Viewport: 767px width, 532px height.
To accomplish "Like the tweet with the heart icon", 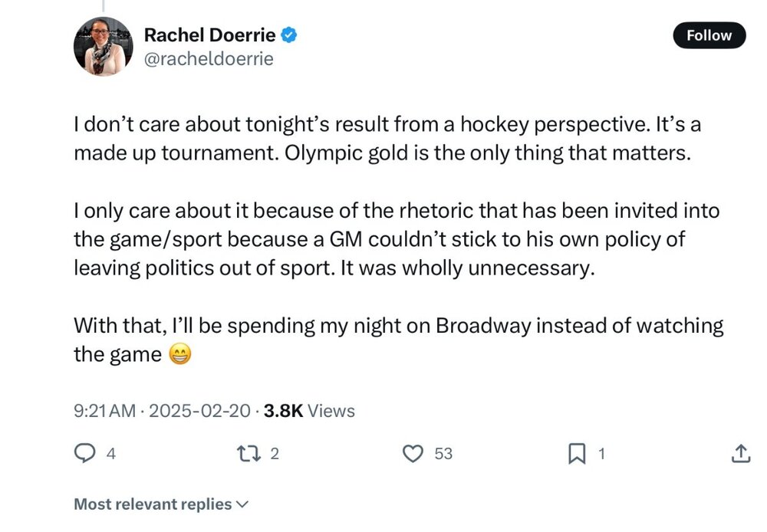I will (413, 454).
